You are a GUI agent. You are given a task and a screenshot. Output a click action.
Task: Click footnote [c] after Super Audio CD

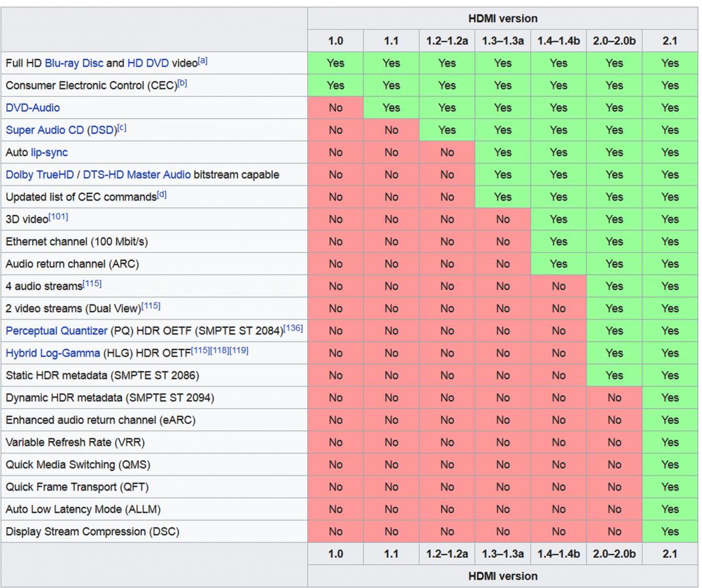pos(122,127)
